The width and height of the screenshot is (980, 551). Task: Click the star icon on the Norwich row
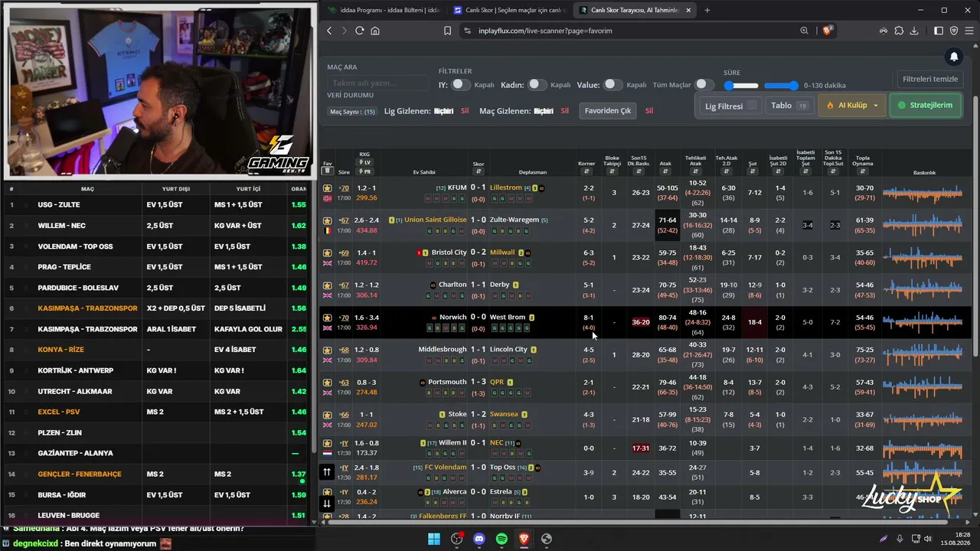(x=328, y=318)
